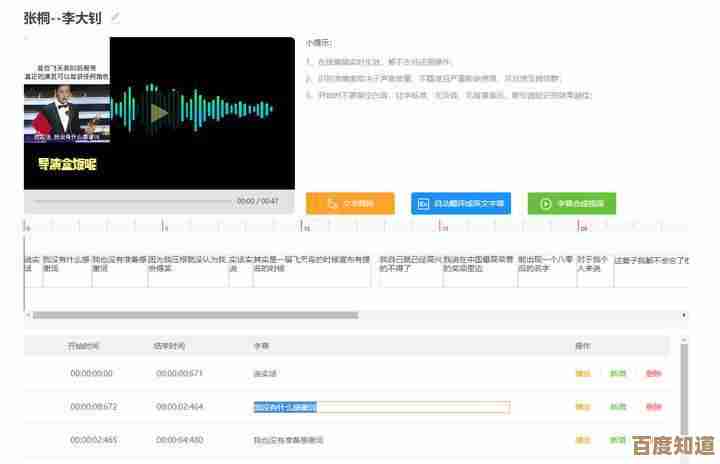The width and height of the screenshot is (720, 464).
Task: Click the timeline scrollbar right arrow
Action: pyautogui.click(x=684, y=315)
